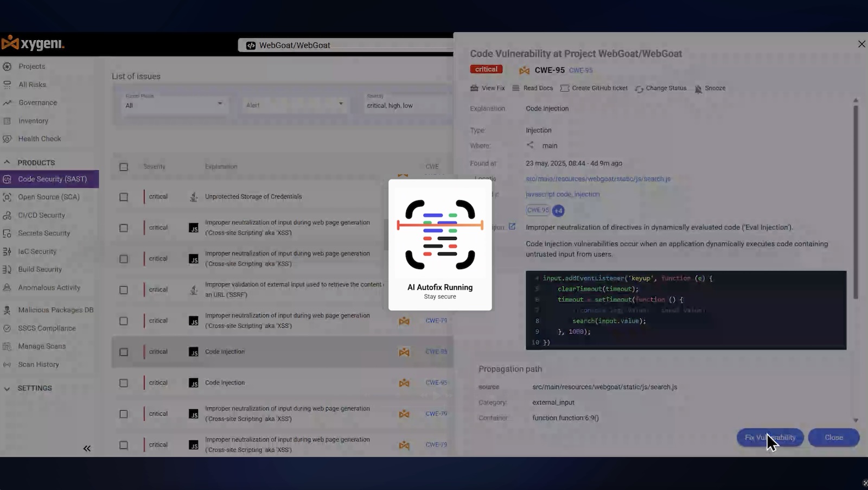Go to the Governance section
Image resolution: width=868 pixels, height=490 pixels.
(37, 103)
